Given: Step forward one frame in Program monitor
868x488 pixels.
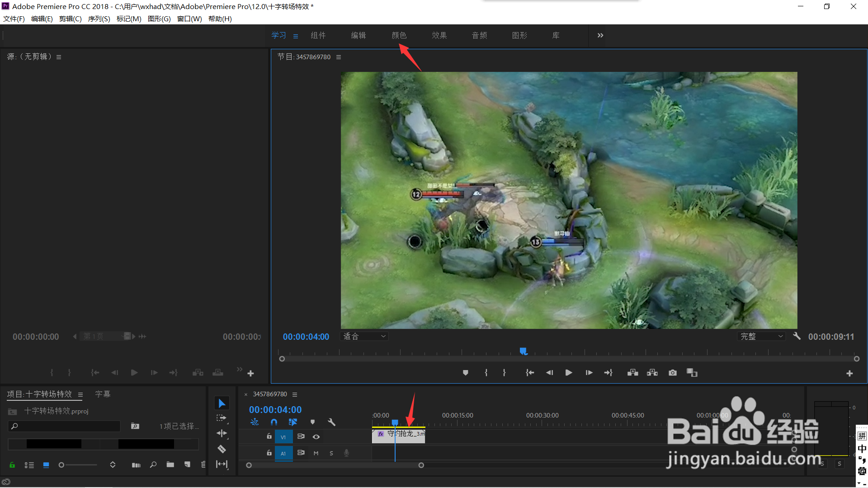Looking at the screenshot, I should pyautogui.click(x=589, y=373).
